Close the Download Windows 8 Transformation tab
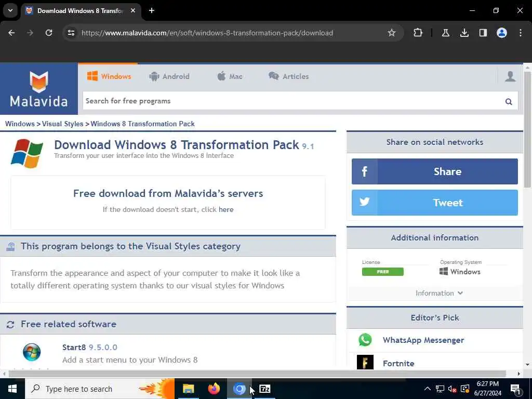The height and width of the screenshot is (399, 532). tap(133, 10)
